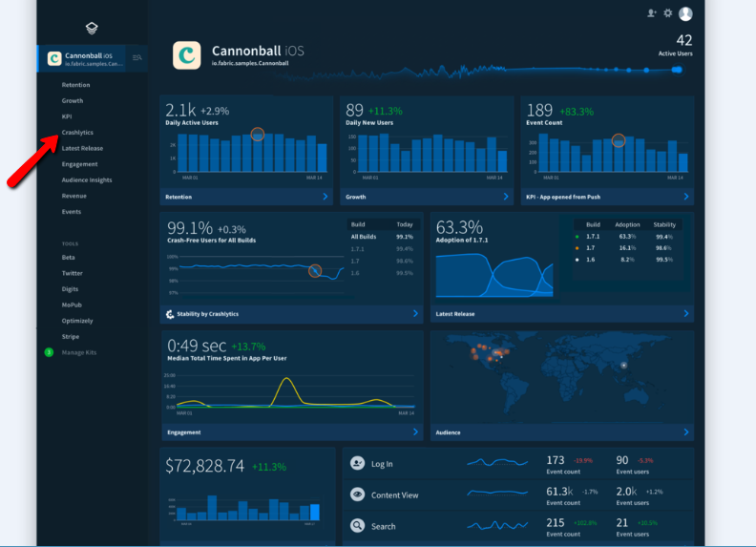Click the Cannonball app icon in header
The width and height of the screenshot is (756, 547).
[x=186, y=54]
